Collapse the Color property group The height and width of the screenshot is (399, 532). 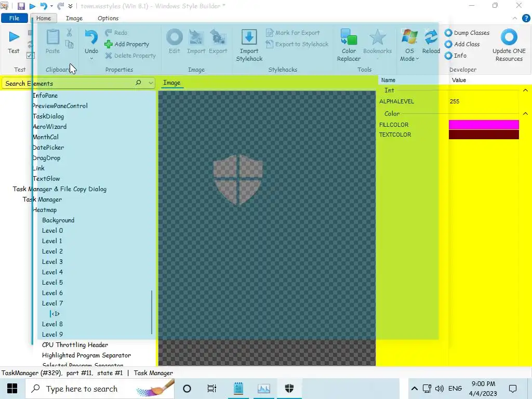tap(525, 114)
